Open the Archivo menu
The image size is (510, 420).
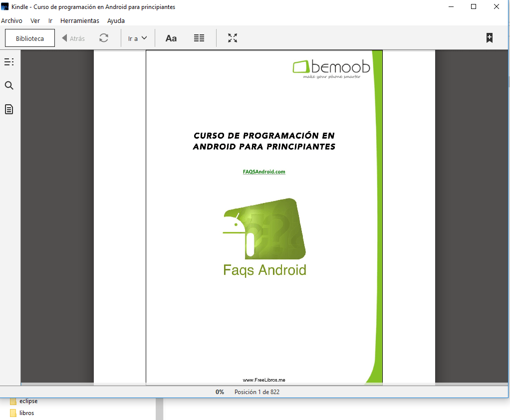11,21
